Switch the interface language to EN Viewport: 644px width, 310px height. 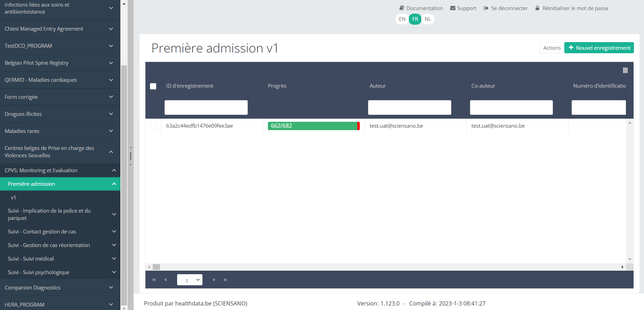402,19
